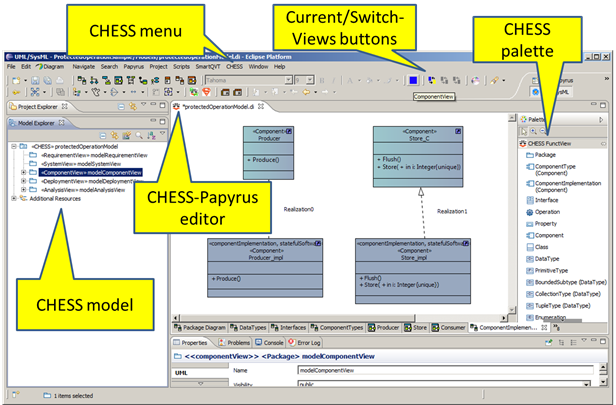Select the ComponentType palette tool
This screenshot has height=405, width=616.
point(551,170)
